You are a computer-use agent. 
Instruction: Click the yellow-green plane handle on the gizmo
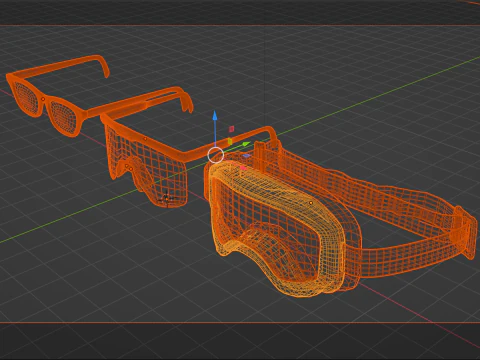[x=230, y=141]
